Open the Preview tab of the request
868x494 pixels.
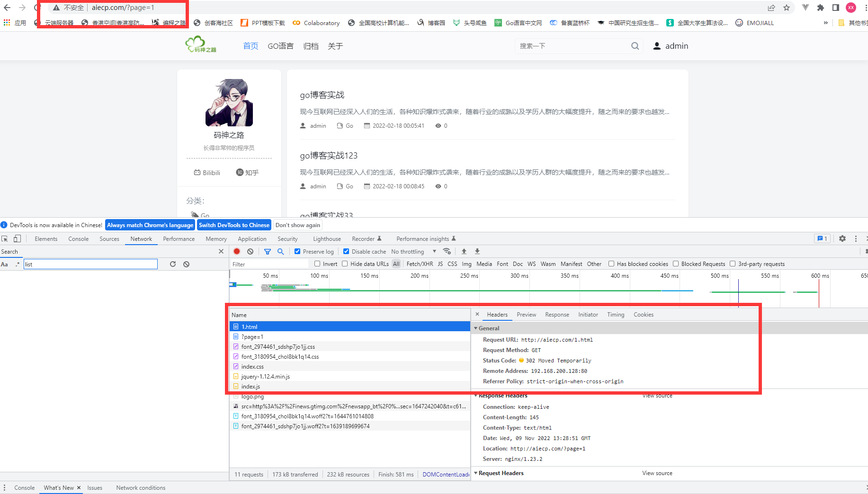(527, 315)
